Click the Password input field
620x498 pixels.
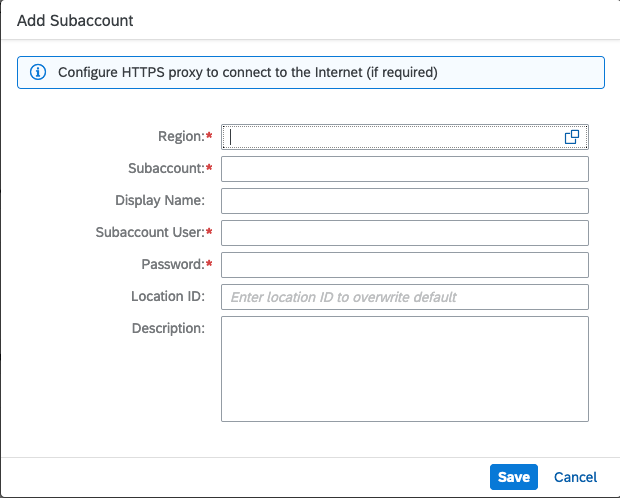pyautogui.click(x=405, y=265)
